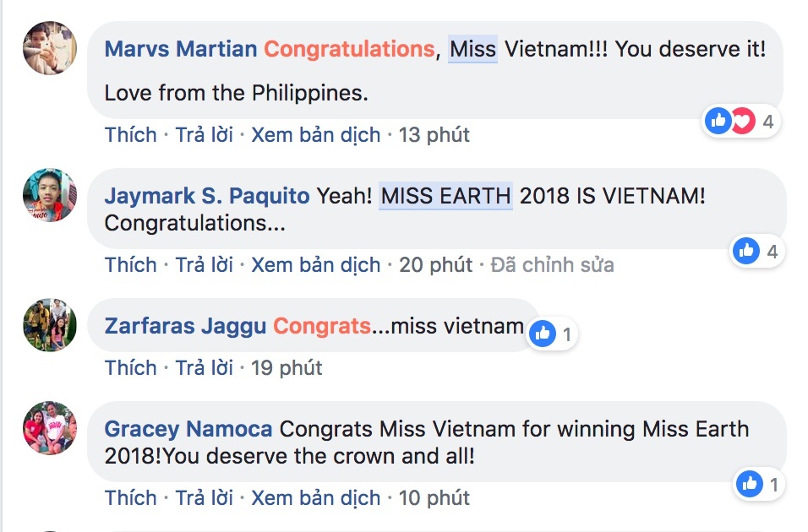Open Zarfaras Jaggu's profile picture
Viewport: 808px width, 532px height.
click(48, 323)
